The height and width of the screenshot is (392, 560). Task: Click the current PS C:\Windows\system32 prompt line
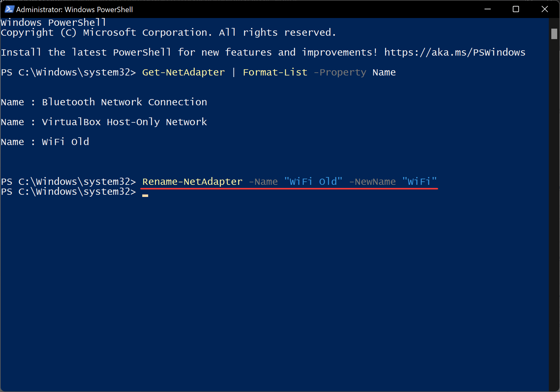tap(68, 192)
